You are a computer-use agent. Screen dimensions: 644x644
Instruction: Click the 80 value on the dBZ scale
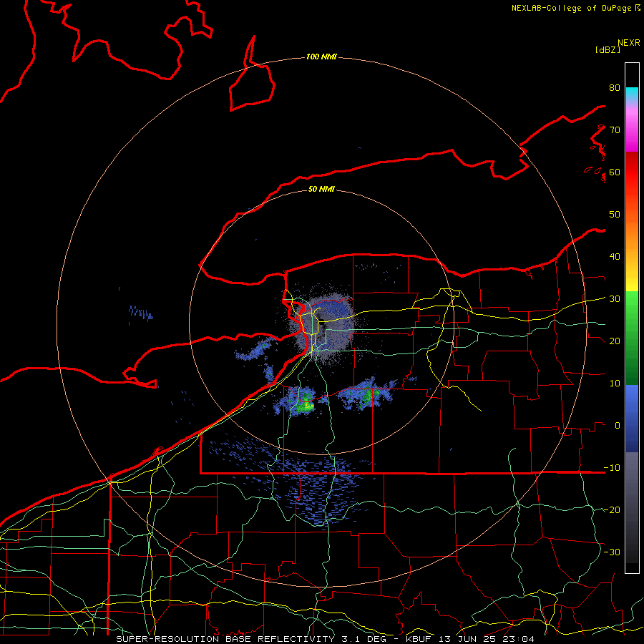(x=615, y=87)
